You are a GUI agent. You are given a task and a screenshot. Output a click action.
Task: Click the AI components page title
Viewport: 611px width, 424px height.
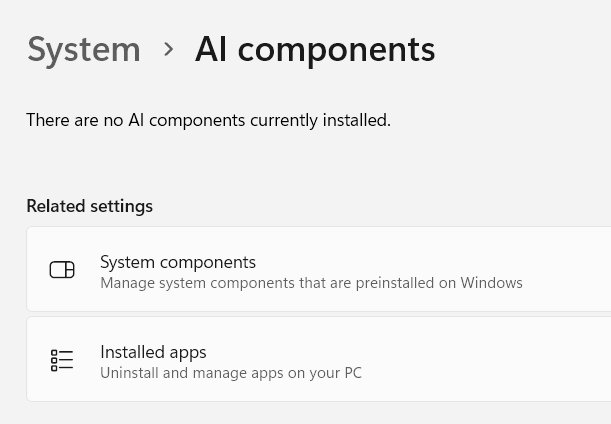click(315, 49)
